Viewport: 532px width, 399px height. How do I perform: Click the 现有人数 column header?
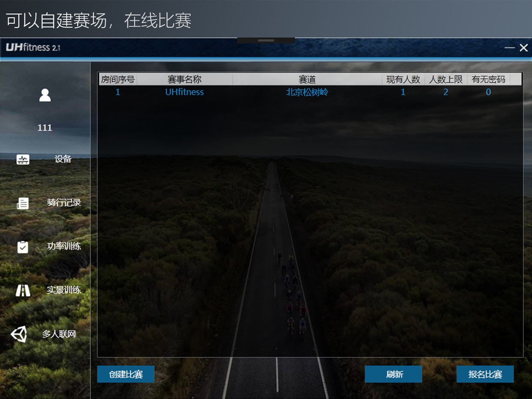403,79
